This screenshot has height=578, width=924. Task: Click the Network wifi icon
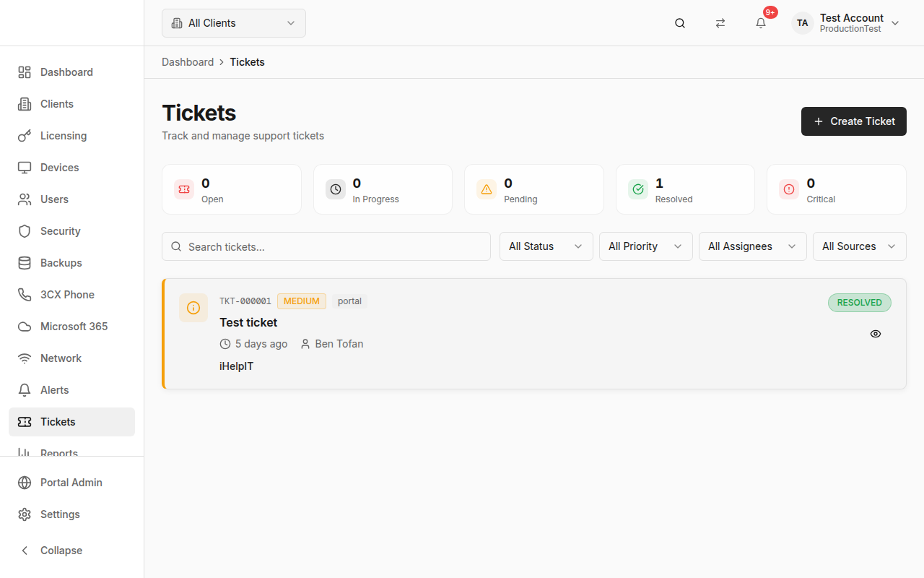click(x=25, y=358)
